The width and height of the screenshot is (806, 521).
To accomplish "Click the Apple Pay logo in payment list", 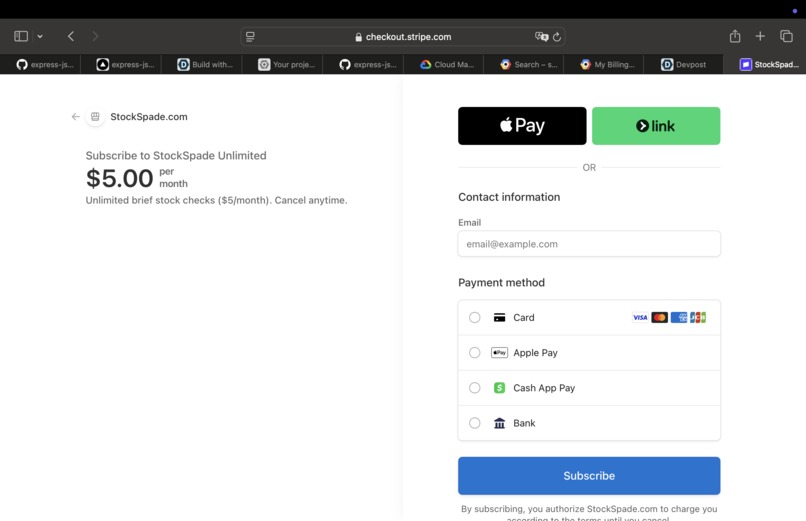I will click(x=499, y=352).
